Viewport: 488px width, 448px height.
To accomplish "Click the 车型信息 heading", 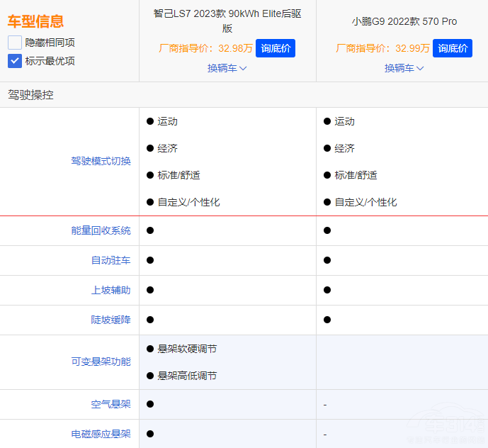I will 35,21.
